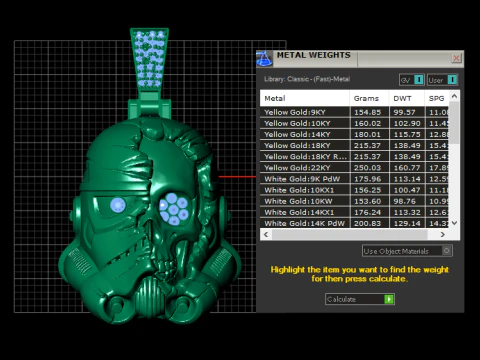Viewport: 480px width, 360px height.
Task: Close the Metal Weights panel
Action: [456, 58]
